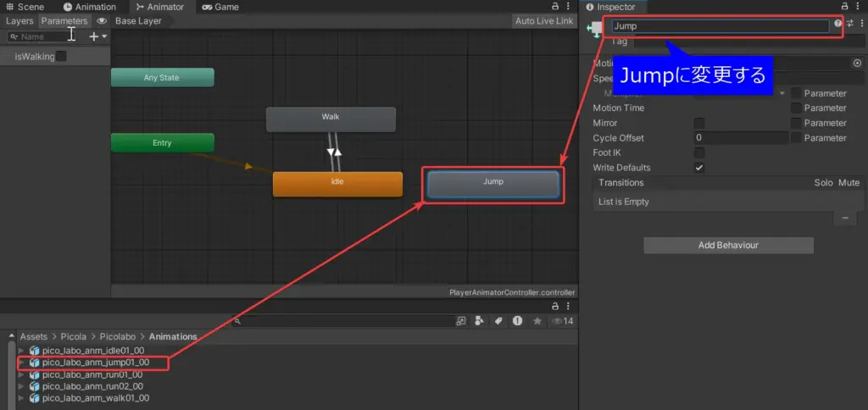Toggle the Foot IK checkbox
This screenshot has width=868, height=410.
[699, 152]
